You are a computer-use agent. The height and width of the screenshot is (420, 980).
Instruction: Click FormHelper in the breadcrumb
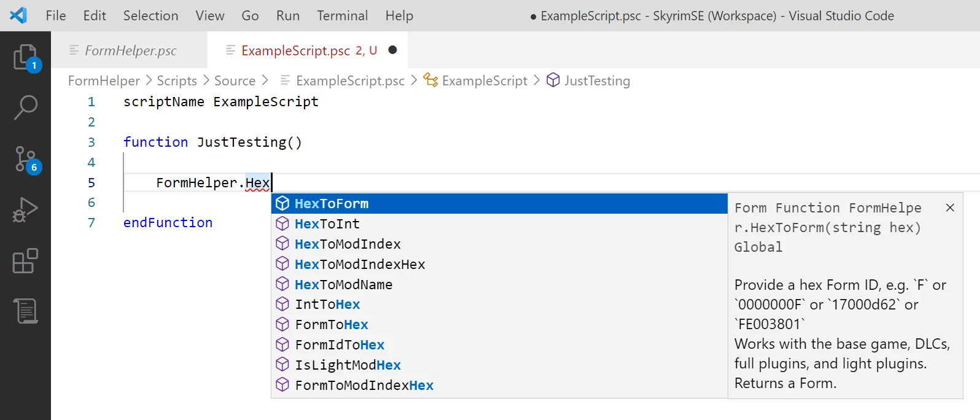104,80
